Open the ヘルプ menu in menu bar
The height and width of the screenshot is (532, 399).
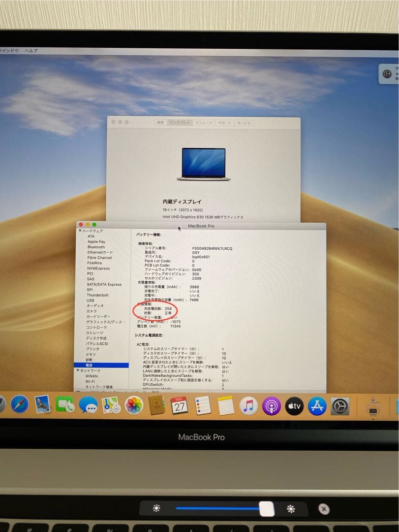click(x=31, y=49)
